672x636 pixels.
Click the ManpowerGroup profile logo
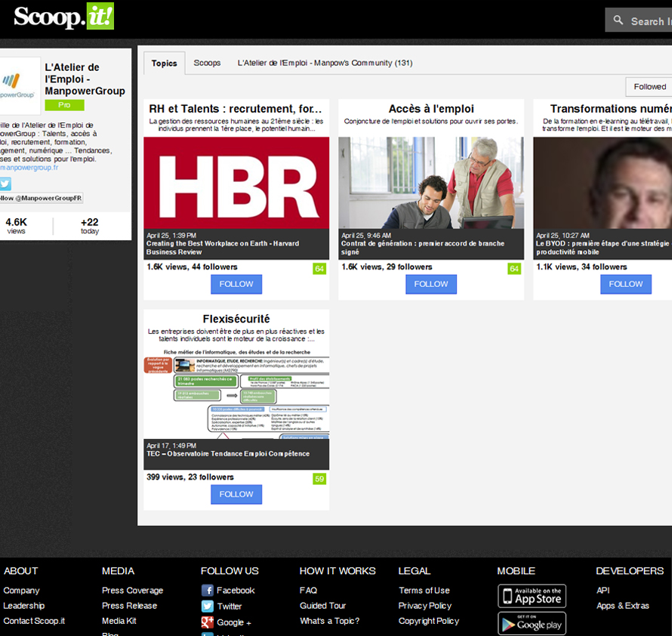20,86
